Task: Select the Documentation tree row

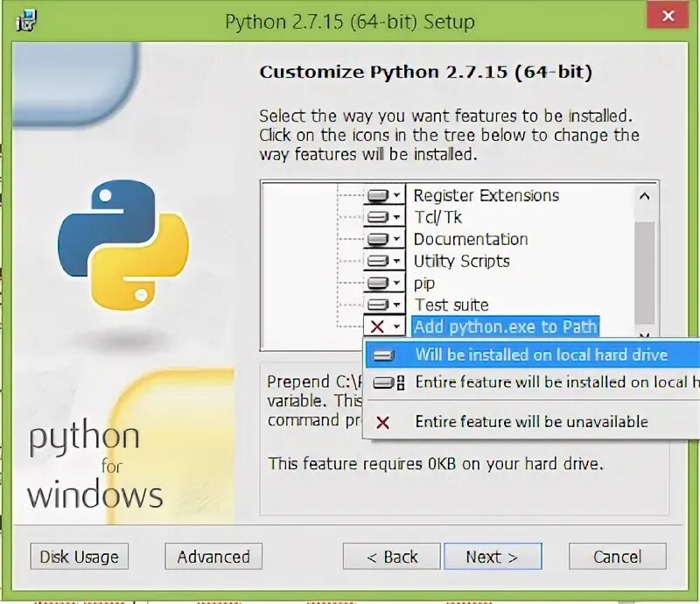Action: [x=471, y=239]
